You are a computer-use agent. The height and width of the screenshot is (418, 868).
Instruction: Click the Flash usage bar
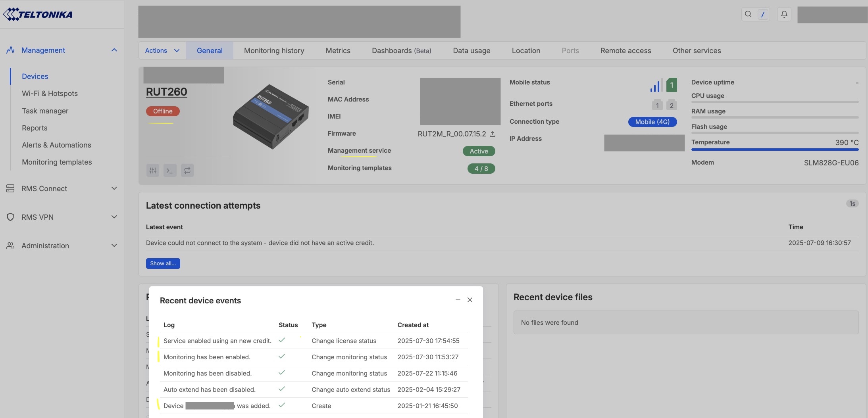(x=775, y=133)
